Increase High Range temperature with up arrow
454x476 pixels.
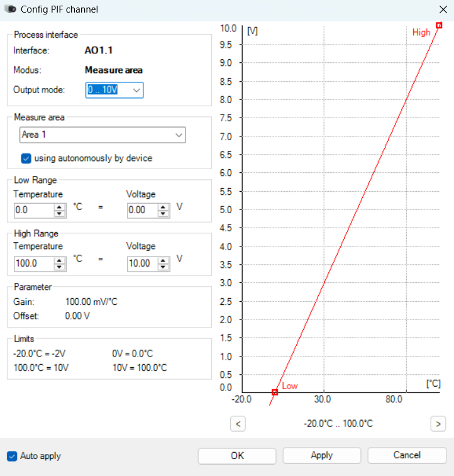point(60,260)
